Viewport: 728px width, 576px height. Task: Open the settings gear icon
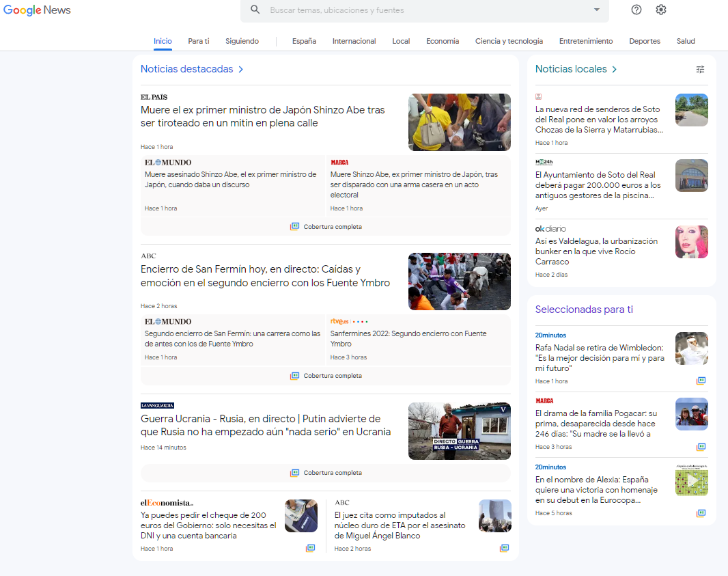[x=661, y=10]
